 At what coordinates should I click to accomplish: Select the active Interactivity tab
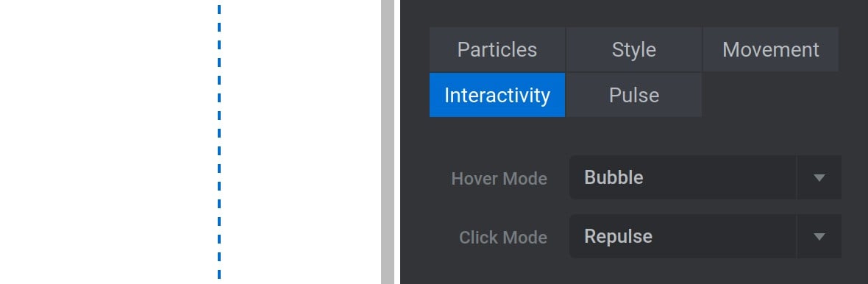497,95
